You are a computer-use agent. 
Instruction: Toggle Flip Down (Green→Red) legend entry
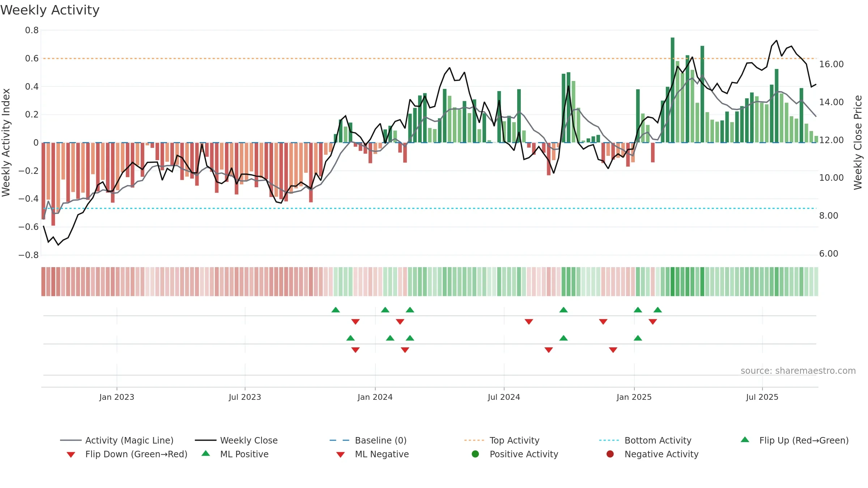point(127,454)
